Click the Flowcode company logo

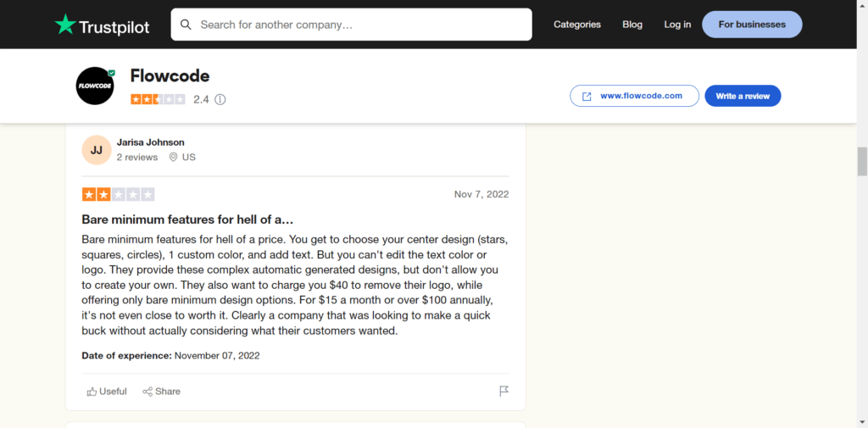pos(95,86)
